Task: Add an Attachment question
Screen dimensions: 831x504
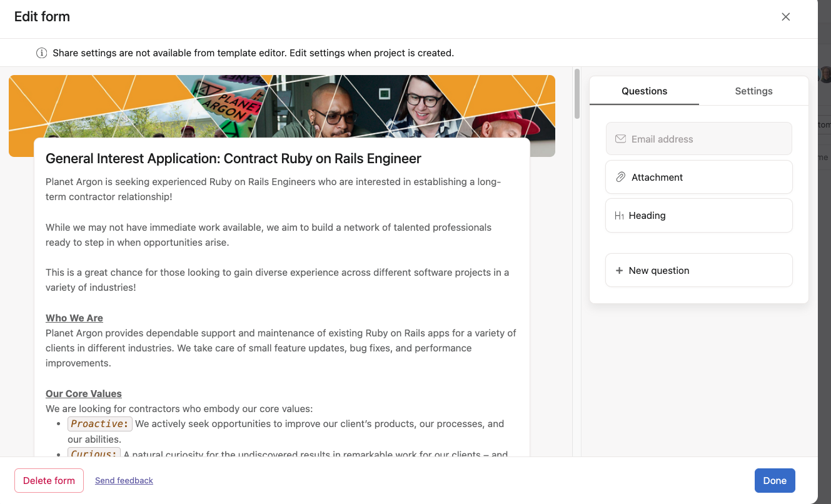Action: click(699, 177)
